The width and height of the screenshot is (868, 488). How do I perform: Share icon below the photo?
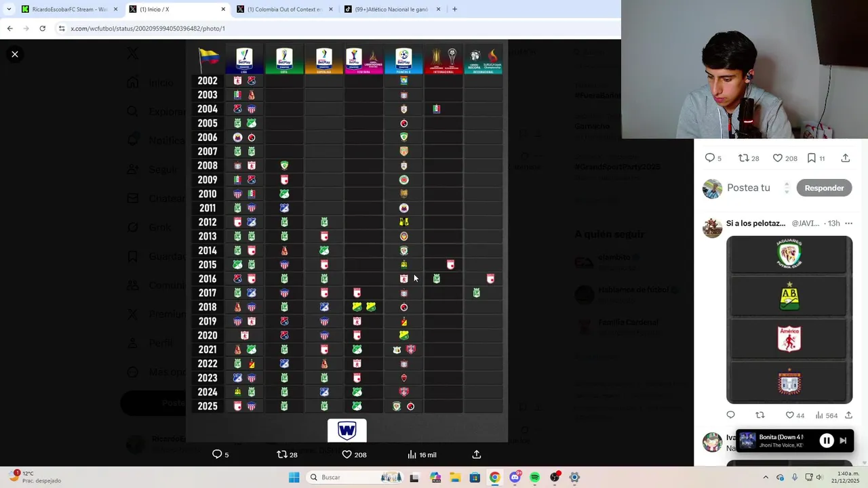[x=477, y=454]
